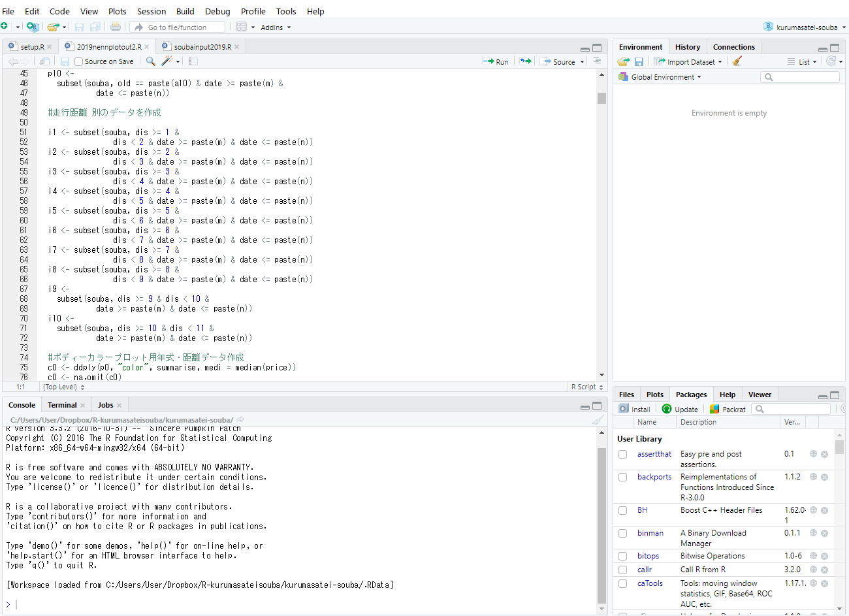Open an existing file using the folder icon
The width and height of the screenshot is (849, 616).
(x=53, y=27)
